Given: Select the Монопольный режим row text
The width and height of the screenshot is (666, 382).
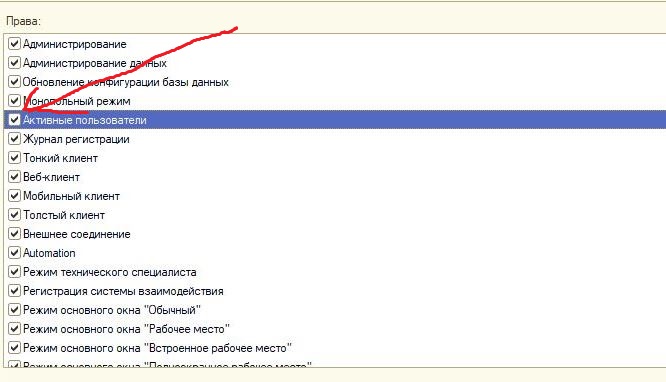Looking at the screenshot, I should [76, 101].
